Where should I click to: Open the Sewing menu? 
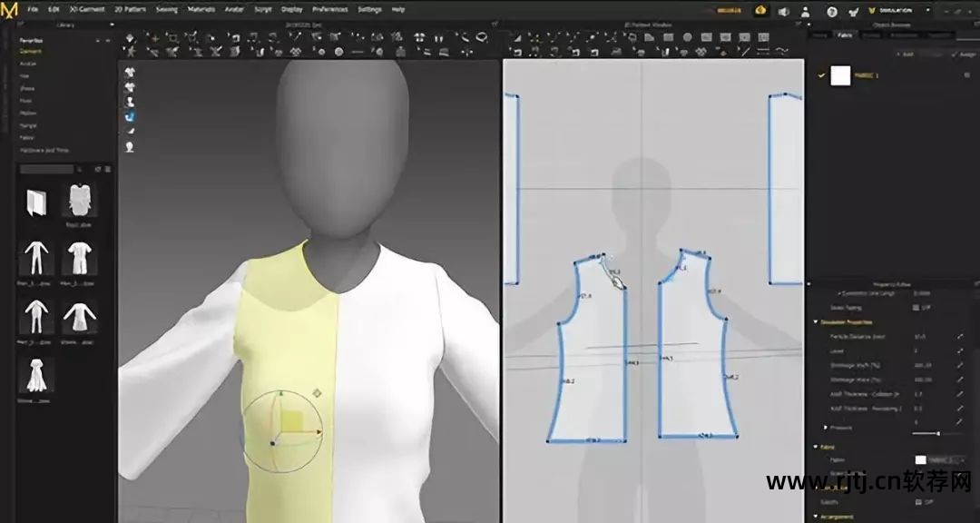pos(166,9)
